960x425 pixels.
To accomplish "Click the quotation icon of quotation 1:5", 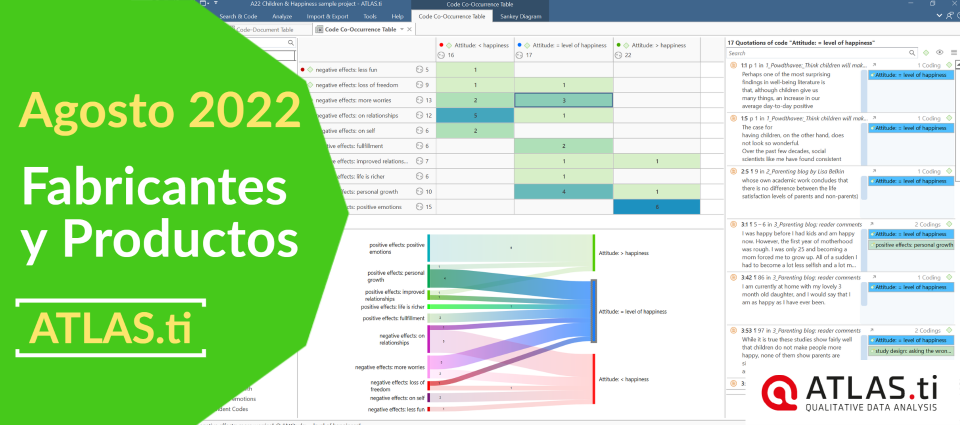I will click(x=733, y=118).
